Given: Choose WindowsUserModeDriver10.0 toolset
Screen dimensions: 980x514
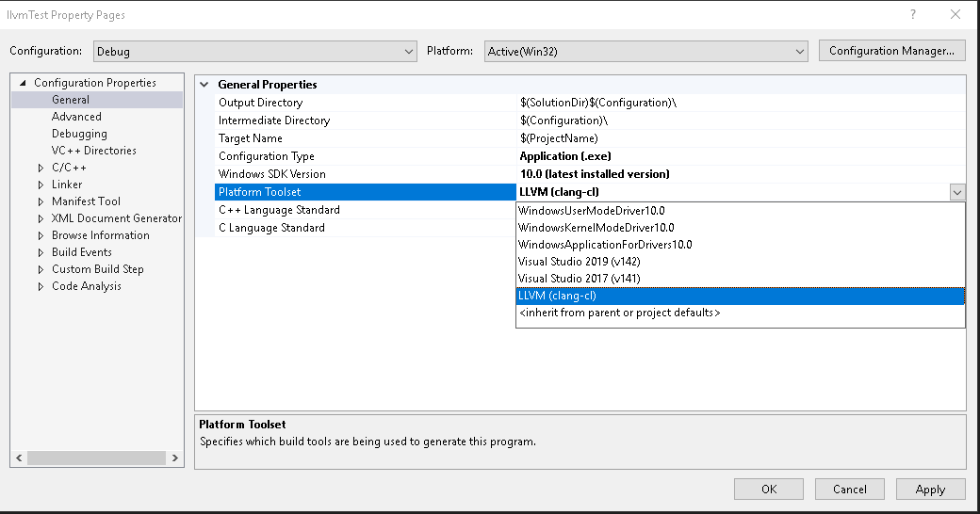Looking at the screenshot, I should point(741,211).
